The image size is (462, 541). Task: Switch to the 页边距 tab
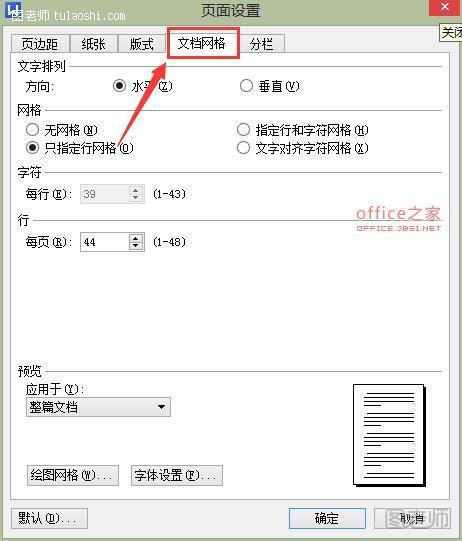pos(40,44)
